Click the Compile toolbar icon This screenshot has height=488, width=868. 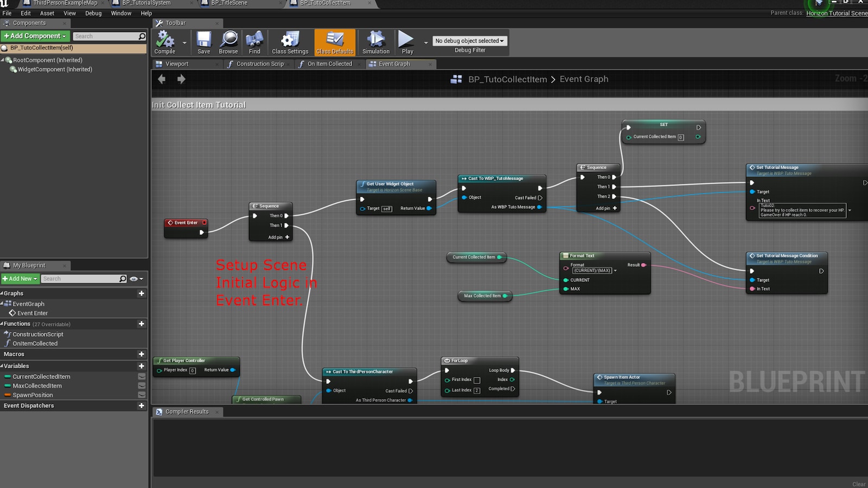click(x=165, y=42)
